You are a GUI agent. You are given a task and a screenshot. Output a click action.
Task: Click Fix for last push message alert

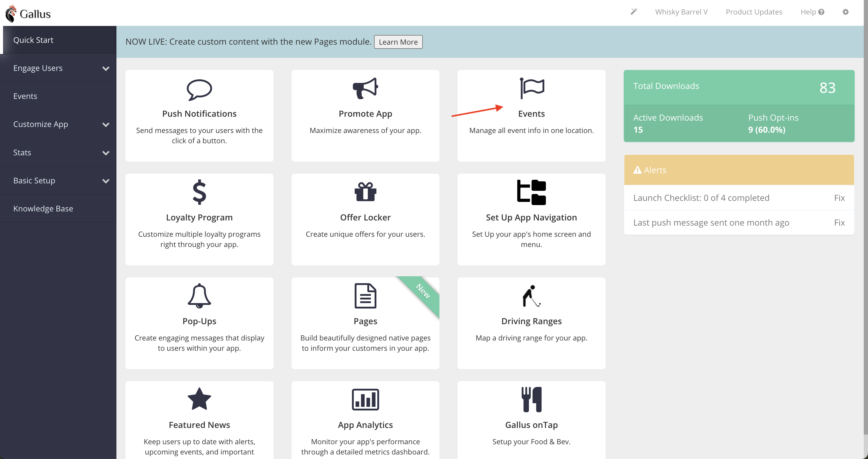tap(839, 223)
